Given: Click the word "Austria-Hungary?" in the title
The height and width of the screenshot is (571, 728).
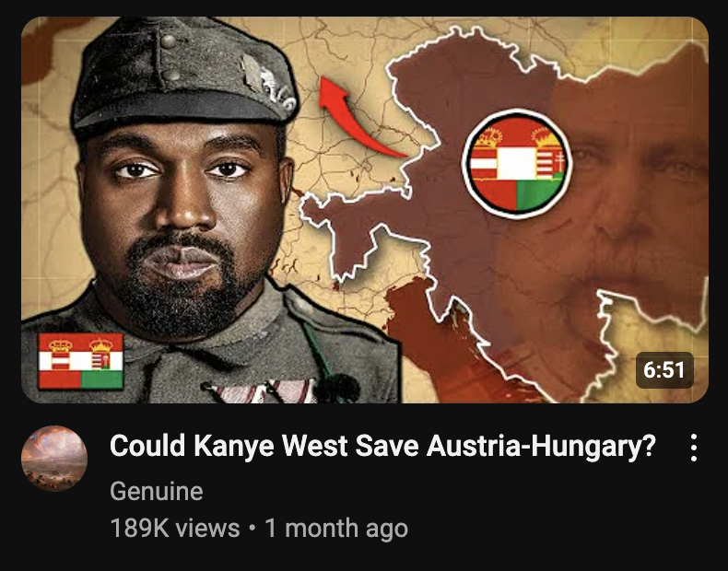Looking at the screenshot, I should point(541,447).
